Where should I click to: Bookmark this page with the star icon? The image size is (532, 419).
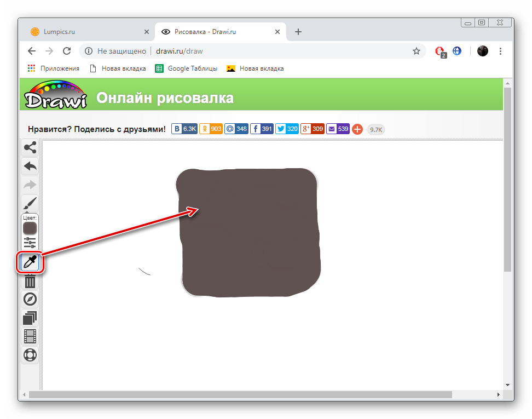tap(417, 51)
